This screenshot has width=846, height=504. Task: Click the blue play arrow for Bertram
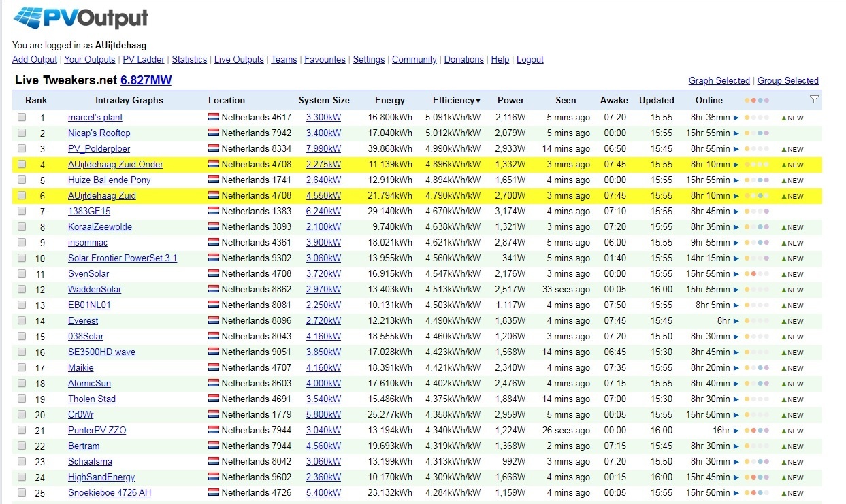[736, 446]
